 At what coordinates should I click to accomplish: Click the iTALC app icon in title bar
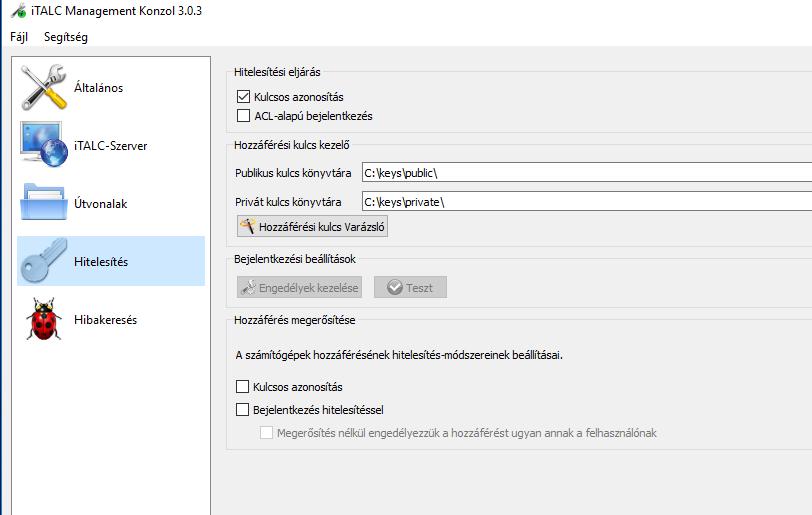[19, 11]
